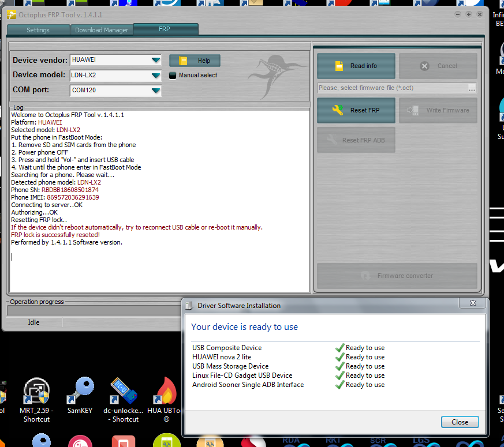This screenshot has width=504, height=447.
Task: Click the Driver Software Installation title icon
Action: pyautogui.click(x=189, y=305)
